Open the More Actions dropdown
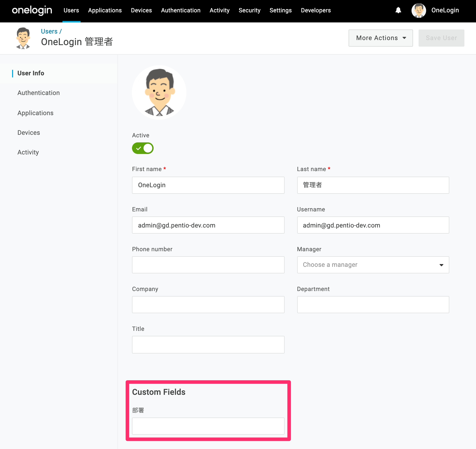Image resolution: width=476 pixels, height=449 pixels. [x=381, y=38]
